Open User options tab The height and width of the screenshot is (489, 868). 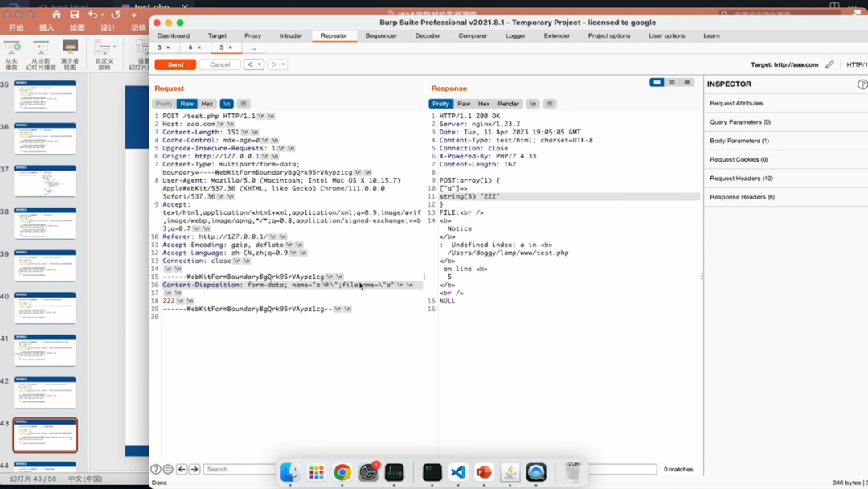pyautogui.click(x=666, y=35)
